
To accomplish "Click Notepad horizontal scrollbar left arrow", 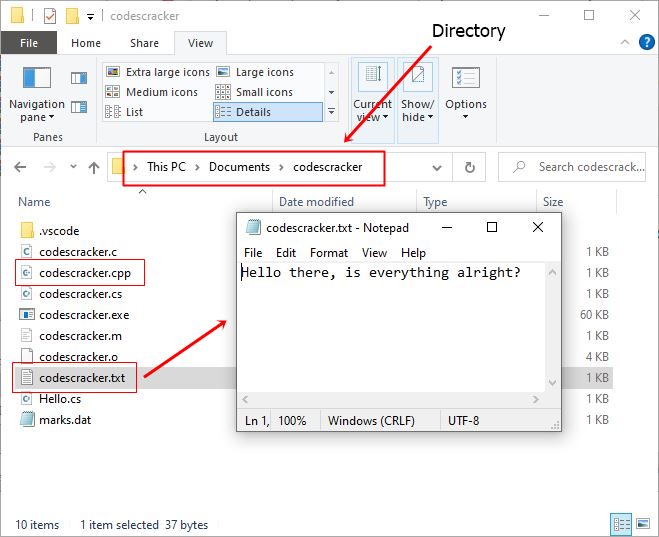I will (245, 399).
